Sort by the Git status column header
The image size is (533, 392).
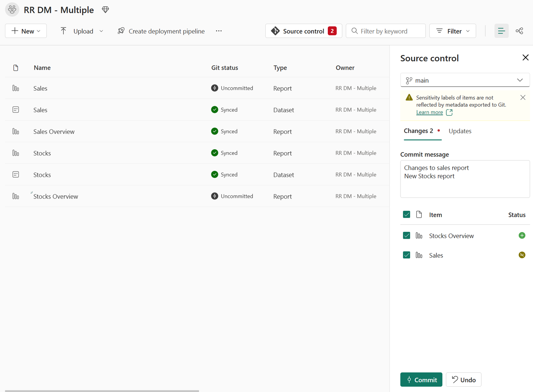coord(225,68)
